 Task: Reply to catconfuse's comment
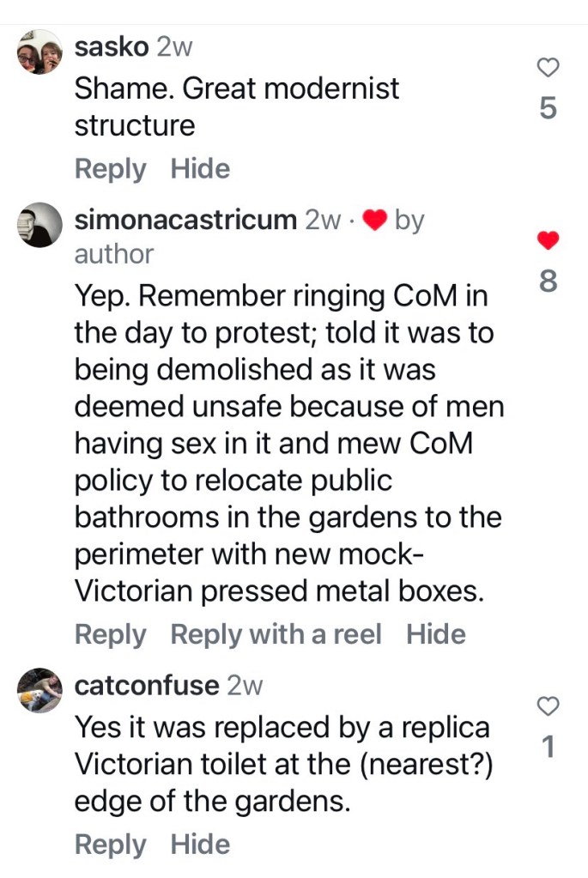(110, 845)
